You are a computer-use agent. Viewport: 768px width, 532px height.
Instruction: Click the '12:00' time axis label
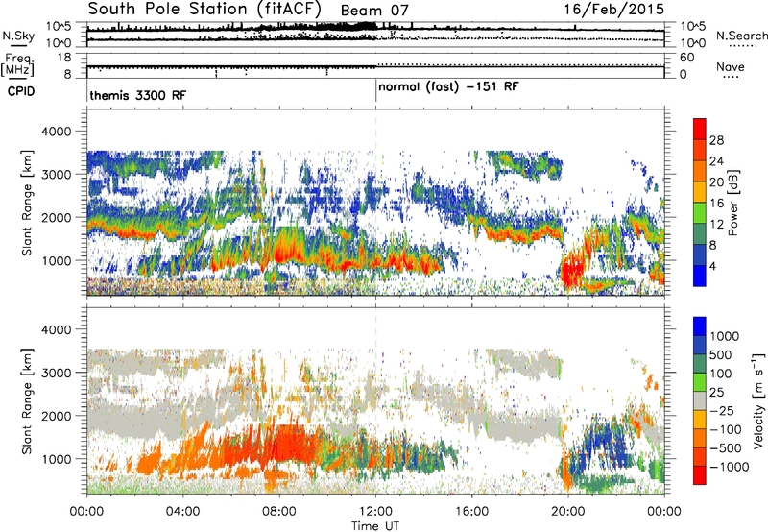coord(375,512)
